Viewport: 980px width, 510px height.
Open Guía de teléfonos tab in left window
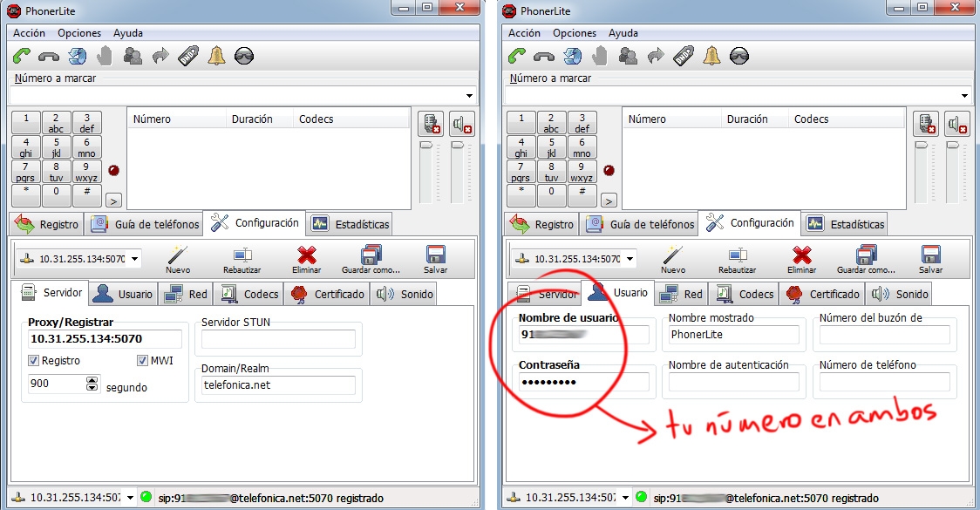(145, 224)
